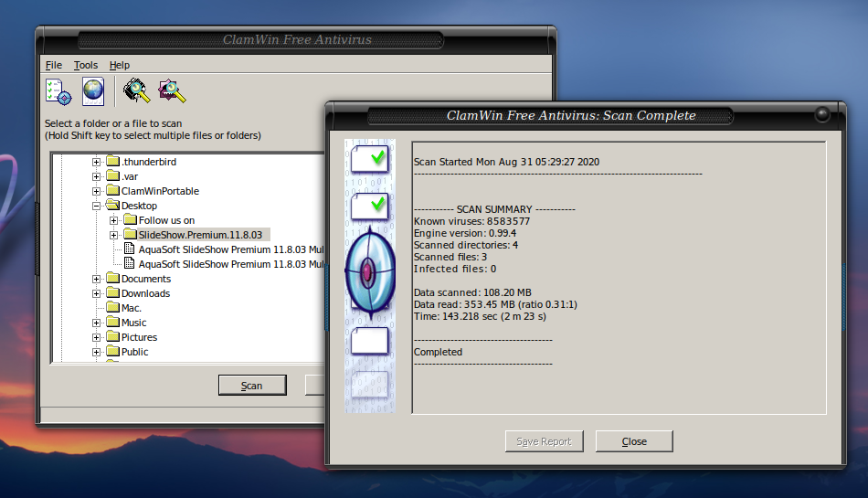Click the Scanned files: 3 line
868x498 pixels.
[x=450, y=257]
